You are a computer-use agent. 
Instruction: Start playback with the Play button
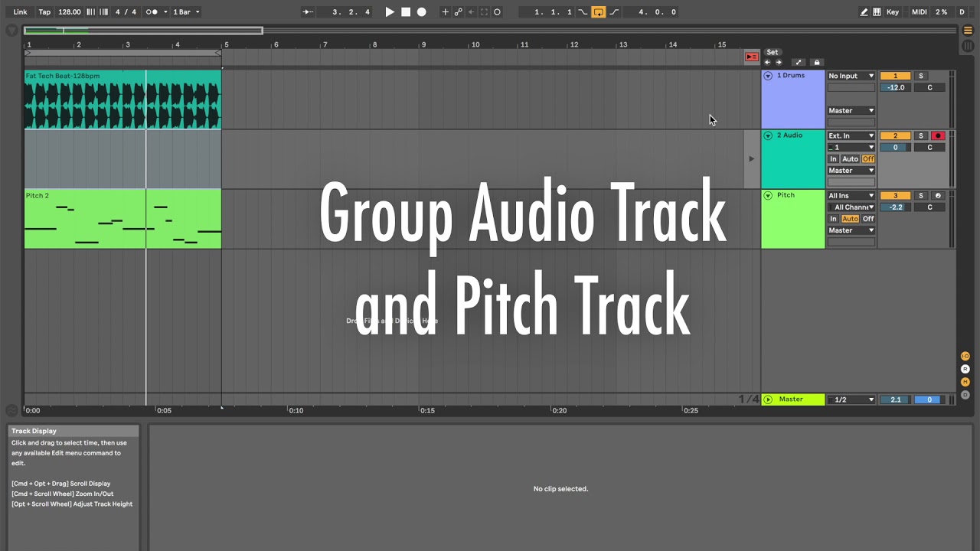coord(390,11)
